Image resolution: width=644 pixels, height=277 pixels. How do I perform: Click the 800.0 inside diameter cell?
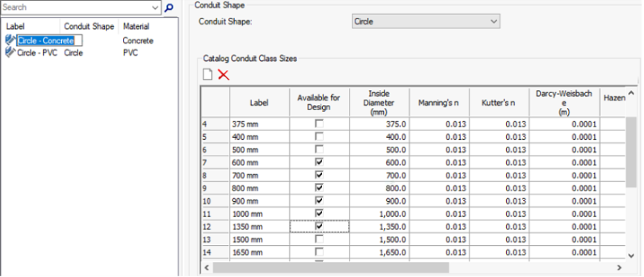[379, 188]
